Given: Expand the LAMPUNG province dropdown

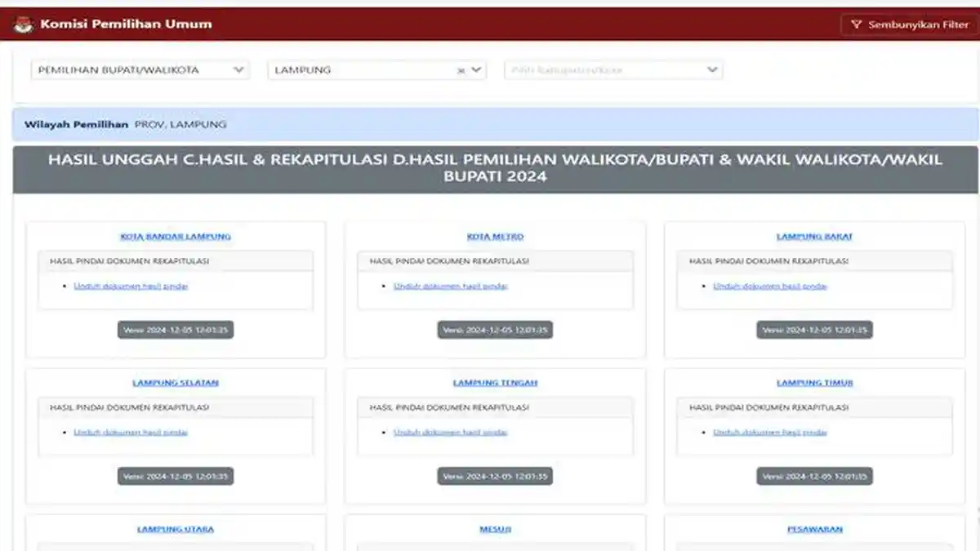Looking at the screenshot, I should click(477, 70).
